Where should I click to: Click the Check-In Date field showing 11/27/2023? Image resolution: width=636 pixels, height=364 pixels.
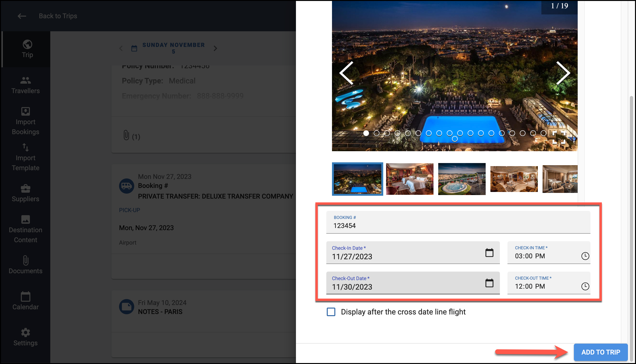tap(413, 252)
